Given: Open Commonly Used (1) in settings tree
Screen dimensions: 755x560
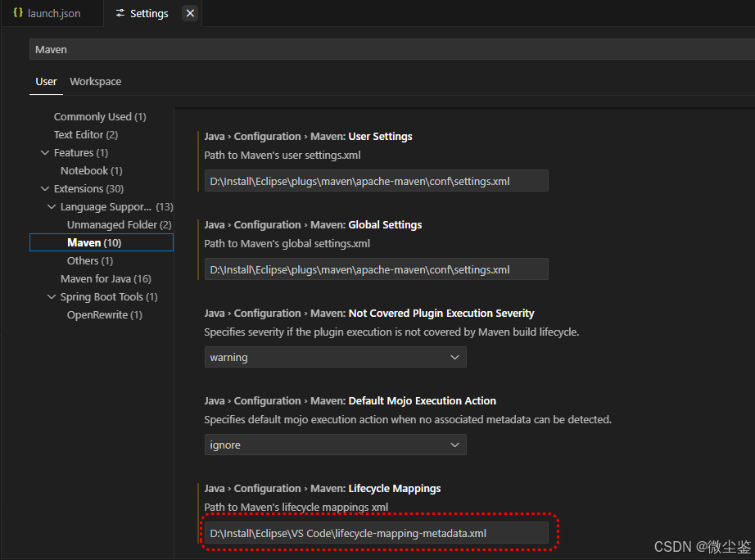Looking at the screenshot, I should click(100, 117).
